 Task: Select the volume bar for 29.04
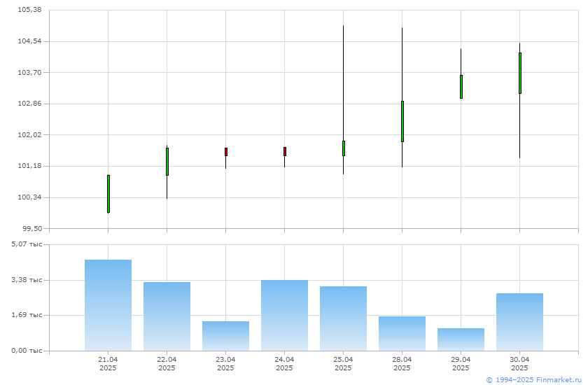(x=461, y=339)
